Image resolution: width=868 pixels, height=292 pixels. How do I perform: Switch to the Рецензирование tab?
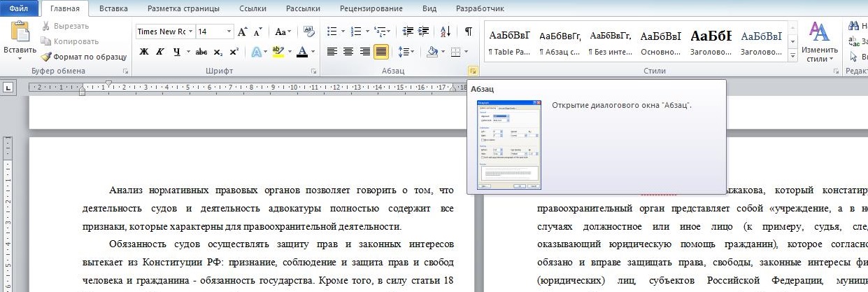coord(371,8)
